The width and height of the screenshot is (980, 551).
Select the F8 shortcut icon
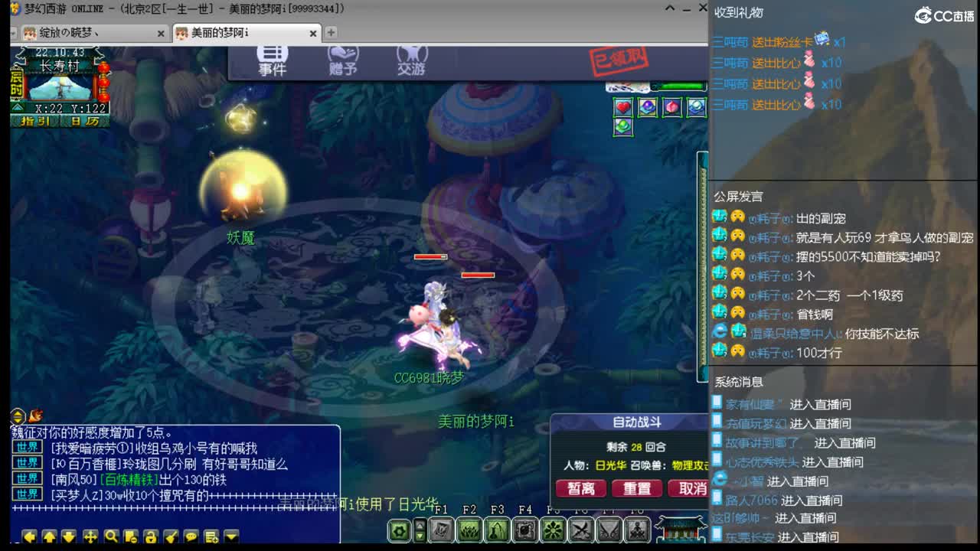[637, 530]
